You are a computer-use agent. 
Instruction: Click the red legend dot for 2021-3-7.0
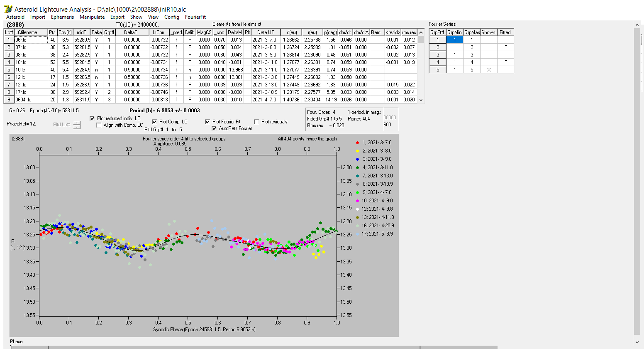(357, 143)
